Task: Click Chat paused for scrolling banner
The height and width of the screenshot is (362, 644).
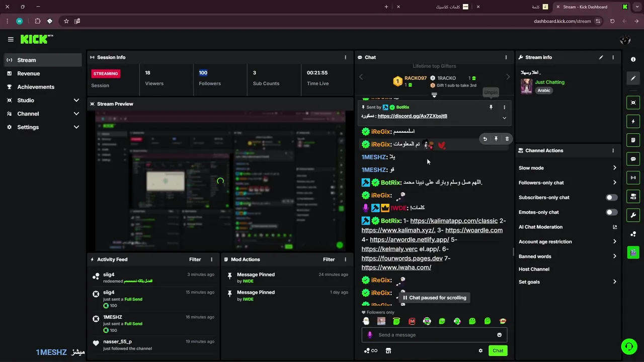Action: pos(434,298)
